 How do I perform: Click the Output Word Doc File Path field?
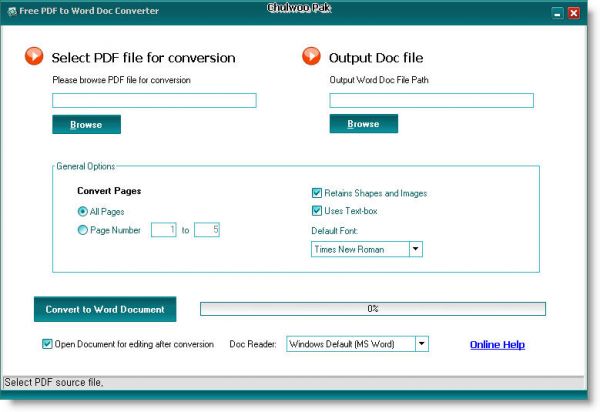pos(431,100)
